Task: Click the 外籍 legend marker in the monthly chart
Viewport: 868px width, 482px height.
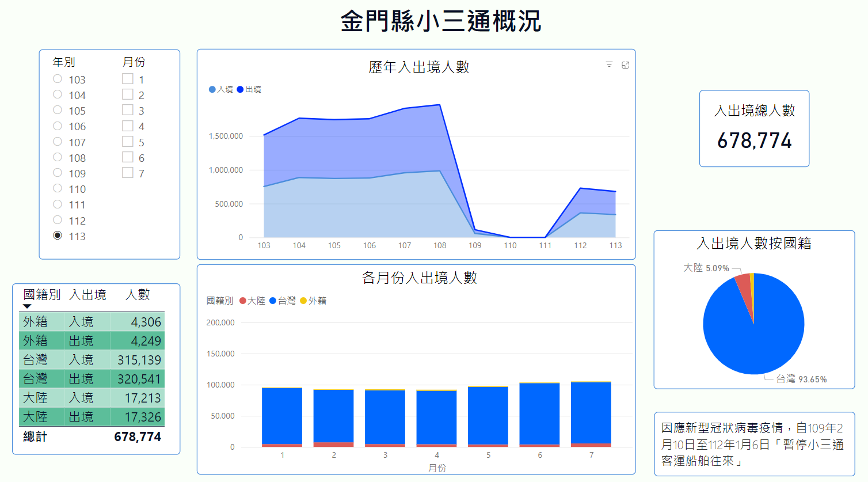Action: [303, 301]
